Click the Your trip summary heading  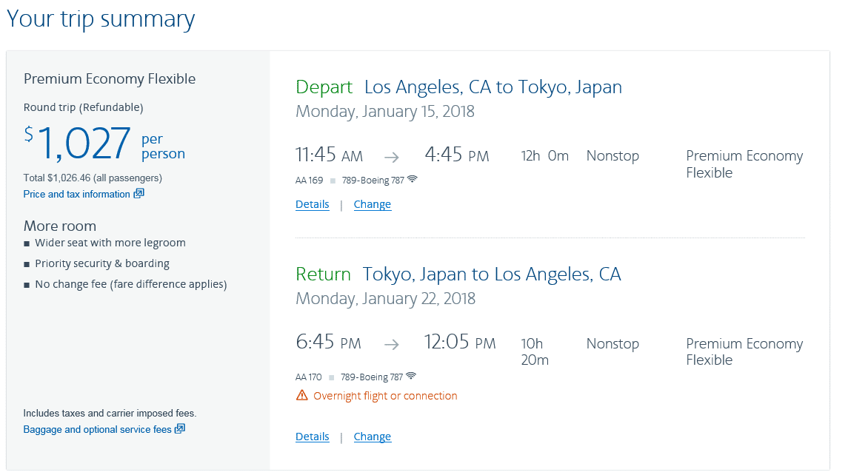coord(101,19)
